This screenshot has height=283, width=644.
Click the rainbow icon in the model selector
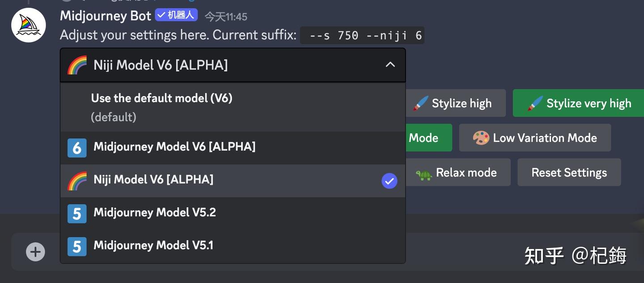77,65
